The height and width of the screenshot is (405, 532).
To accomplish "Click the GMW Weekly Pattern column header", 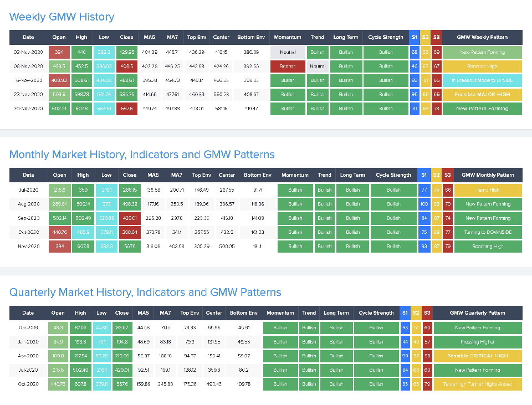I will pos(482,37).
